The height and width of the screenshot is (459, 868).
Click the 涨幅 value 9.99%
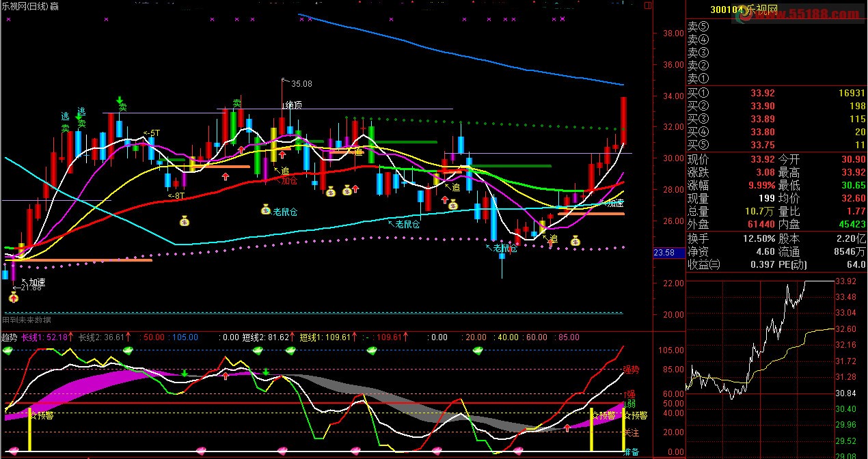(761, 185)
